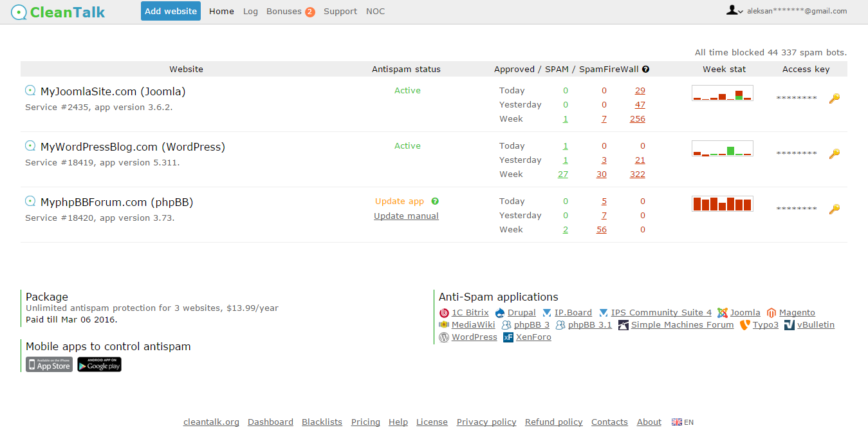This screenshot has width=868, height=439.
Task: Open Joomla week SpamFireWall count 256
Action: tap(638, 119)
